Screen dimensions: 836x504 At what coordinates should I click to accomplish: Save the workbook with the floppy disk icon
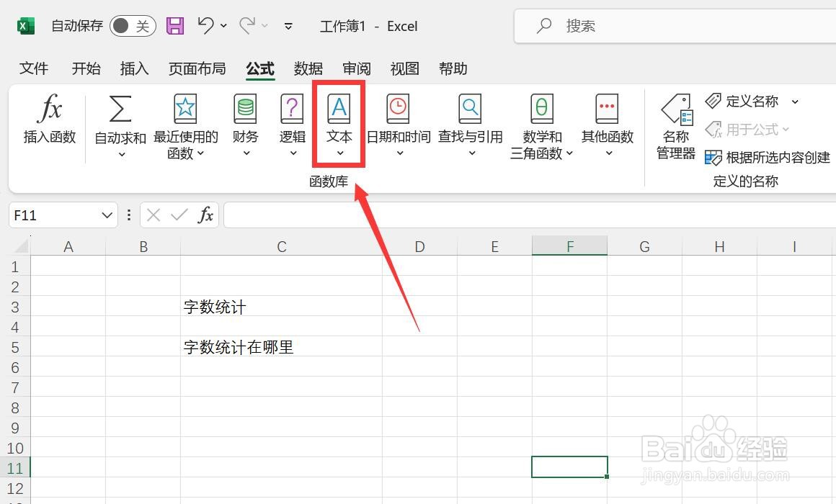(x=175, y=26)
